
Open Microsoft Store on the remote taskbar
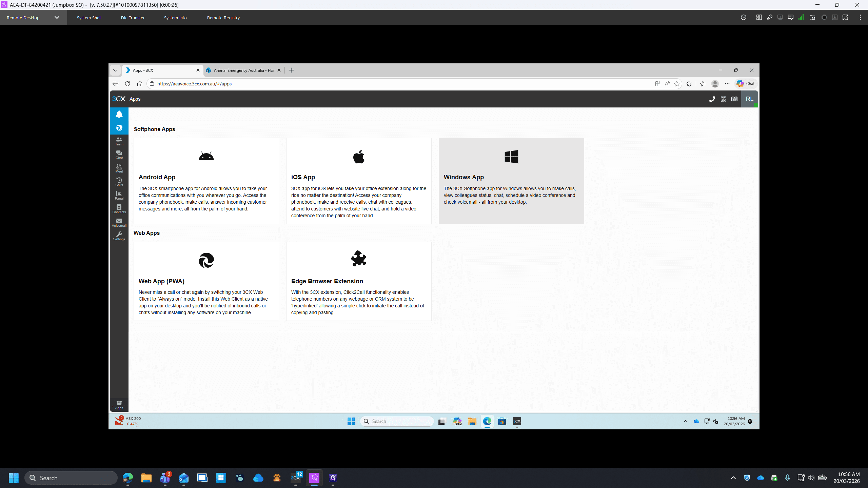tap(502, 421)
